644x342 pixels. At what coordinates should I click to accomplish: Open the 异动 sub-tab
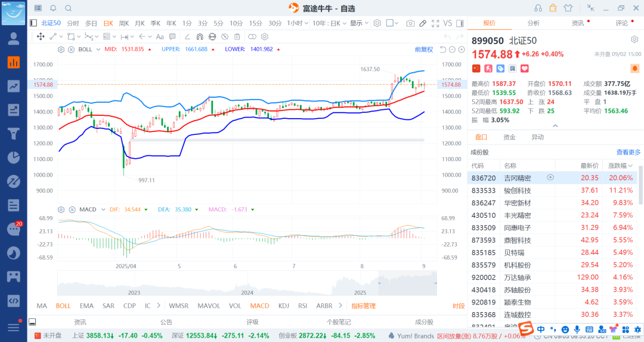coord(538,137)
